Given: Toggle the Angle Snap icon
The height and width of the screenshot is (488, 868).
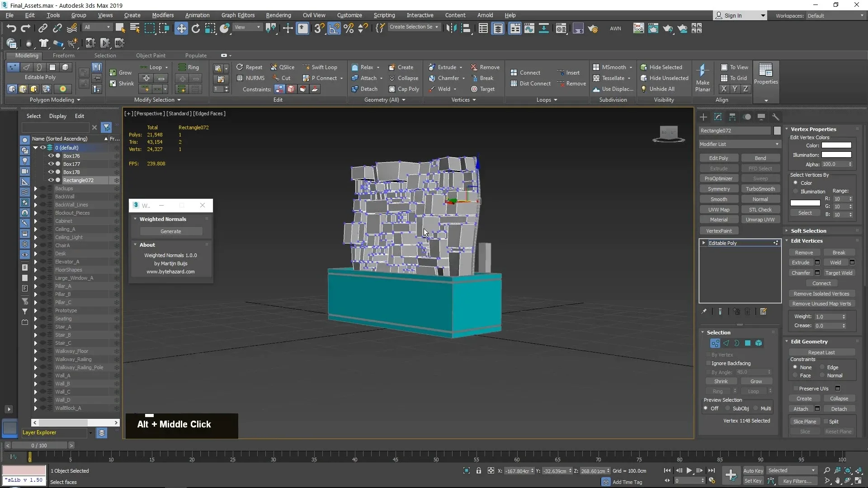Looking at the screenshot, I should [x=334, y=28].
